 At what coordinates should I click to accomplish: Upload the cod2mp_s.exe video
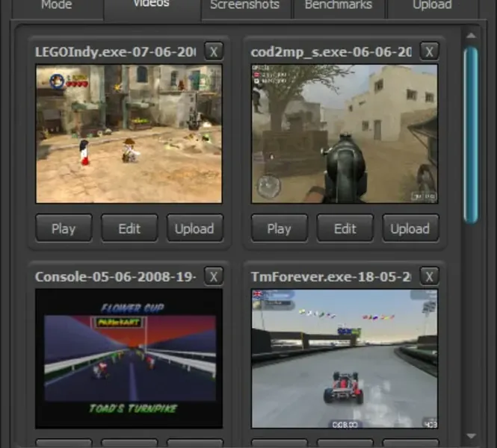pos(410,228)
